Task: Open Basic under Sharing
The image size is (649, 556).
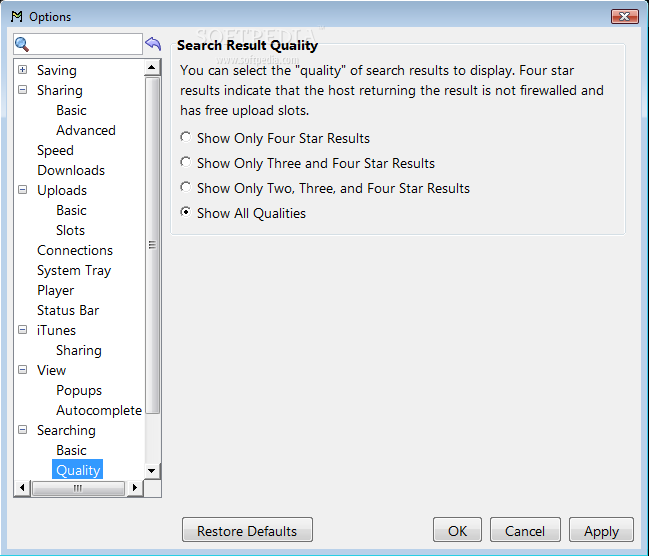Action: click(x=71, y=111)
